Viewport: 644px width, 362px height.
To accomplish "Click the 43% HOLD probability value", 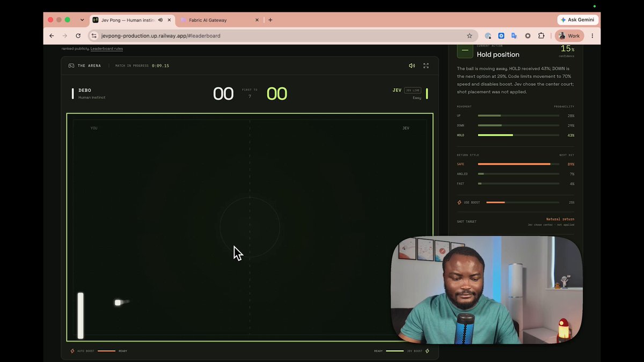I will (x=570, y=135).
